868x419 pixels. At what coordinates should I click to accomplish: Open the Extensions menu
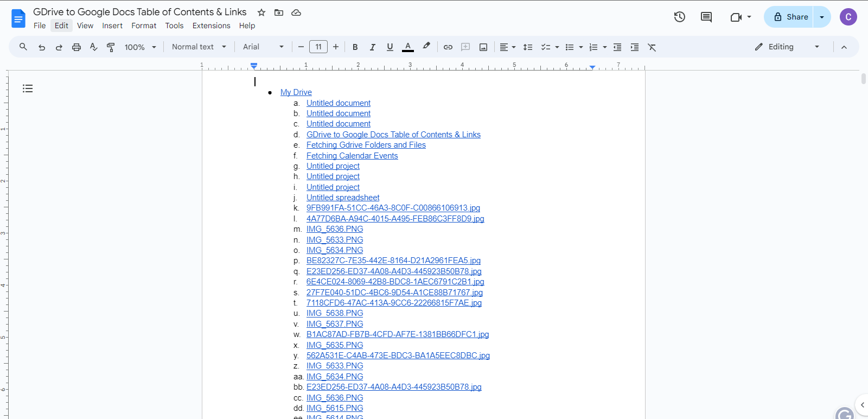click(x=211, y=26)
